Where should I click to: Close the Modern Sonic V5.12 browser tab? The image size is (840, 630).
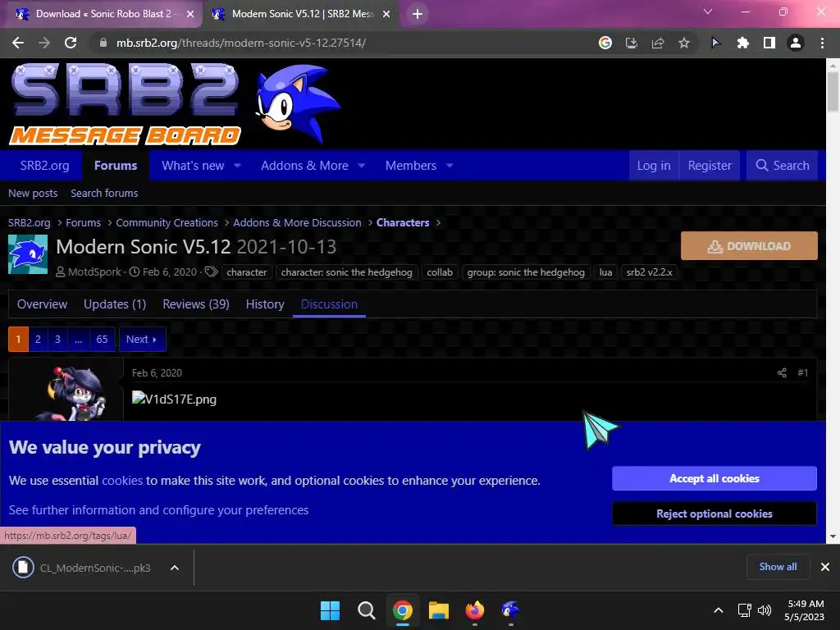click(x=386, y=15)
